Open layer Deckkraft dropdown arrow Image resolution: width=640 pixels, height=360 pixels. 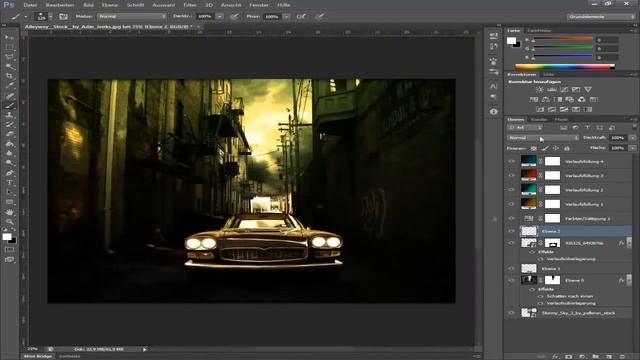pos(632,138)
